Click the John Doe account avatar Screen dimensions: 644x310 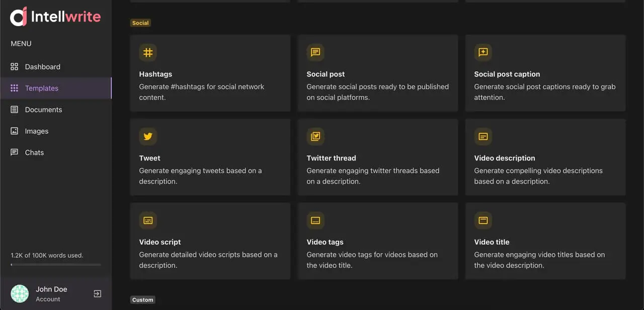[x=20, y=294]
